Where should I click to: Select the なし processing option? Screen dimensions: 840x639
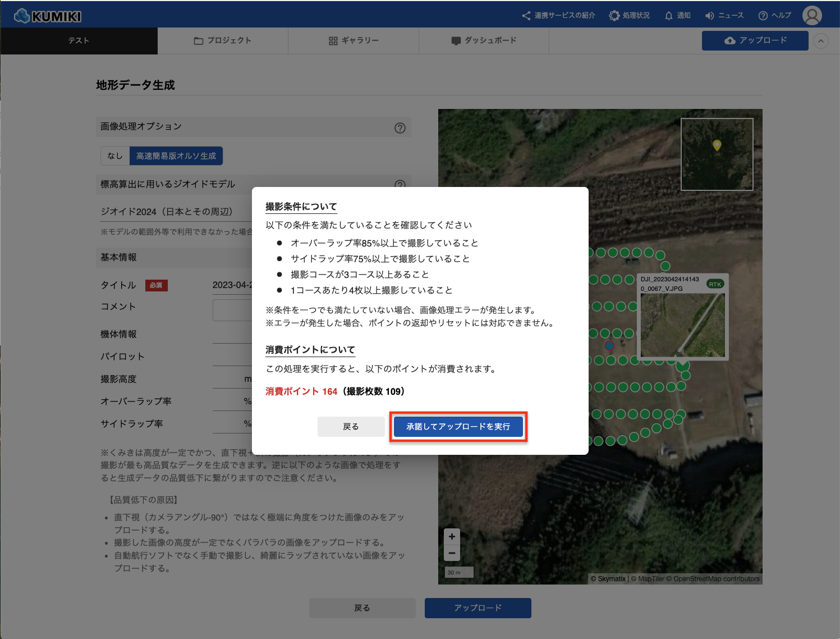(x=115, y=156)
